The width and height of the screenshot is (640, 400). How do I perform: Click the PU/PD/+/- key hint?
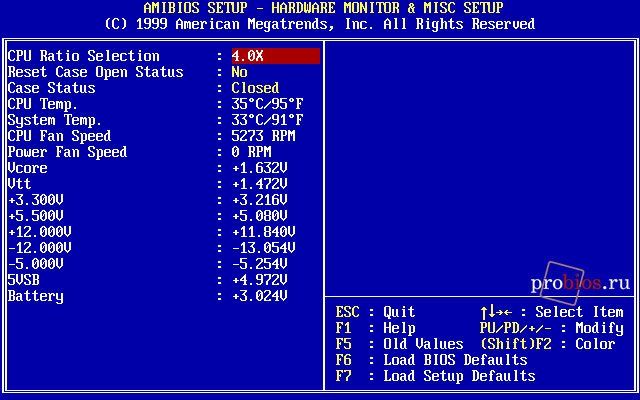click(x=516, y=328)
